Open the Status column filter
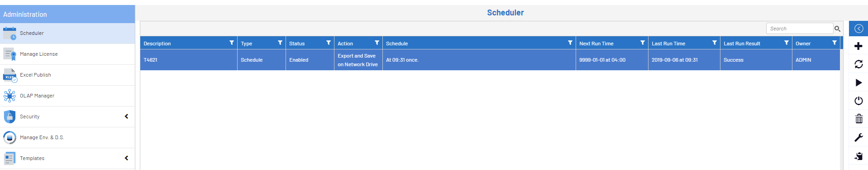The width and height of the screenshot is (868, 170). click(x=329, y=43)
